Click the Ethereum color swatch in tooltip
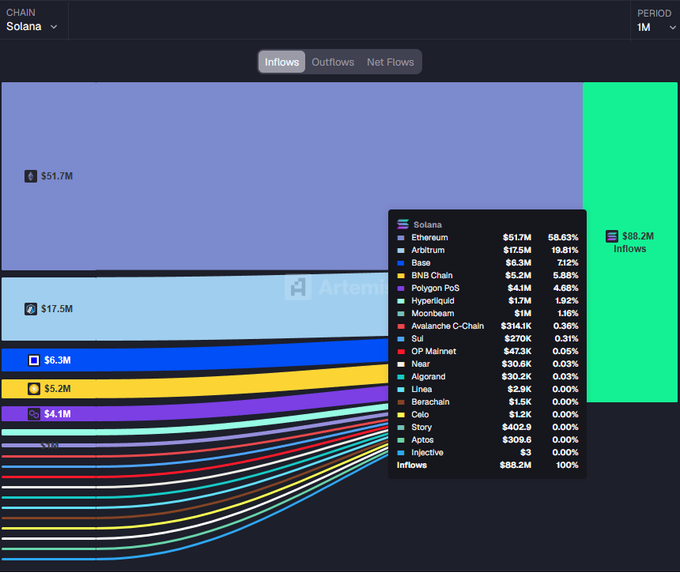Screen dimensions: 680x573 401,238
